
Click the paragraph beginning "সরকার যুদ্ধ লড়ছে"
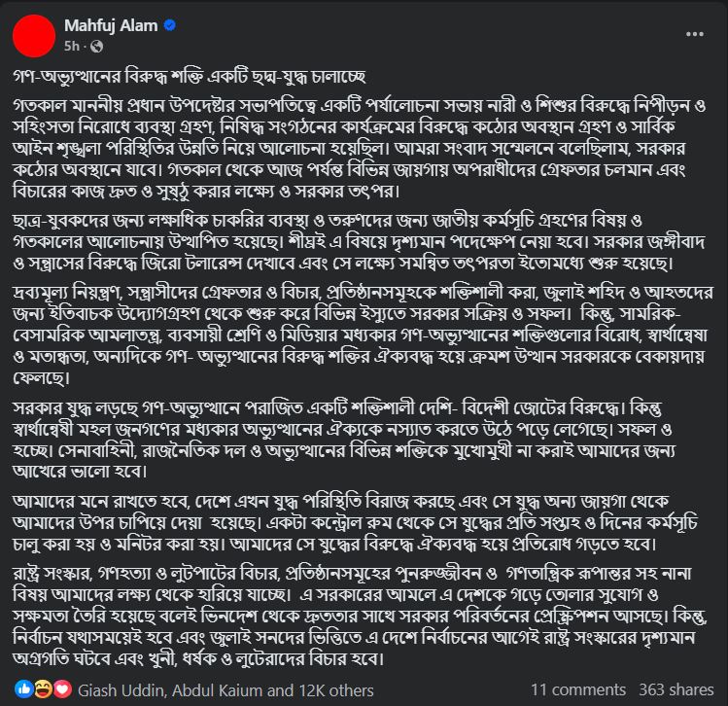click(x=360, y=437)
